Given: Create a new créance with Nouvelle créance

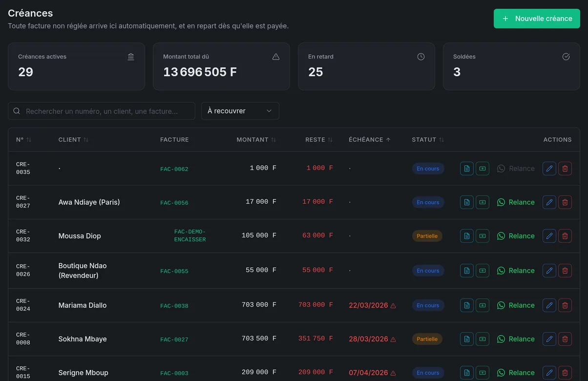Looking at the screenshot, I should (537, 19).
